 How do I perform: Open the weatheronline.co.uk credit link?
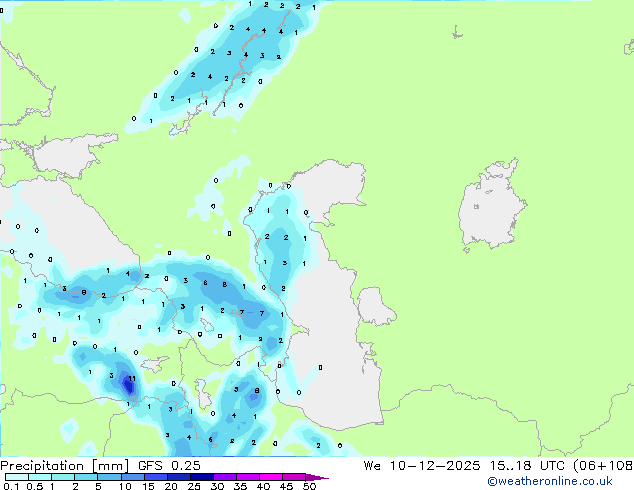pyautogui.click(x=550, y=481)
